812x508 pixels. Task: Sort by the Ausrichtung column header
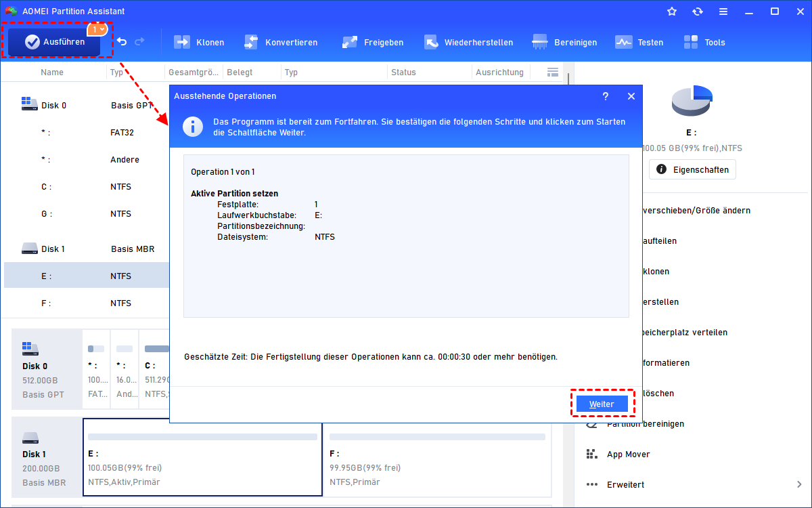click(x=499, y=72)
